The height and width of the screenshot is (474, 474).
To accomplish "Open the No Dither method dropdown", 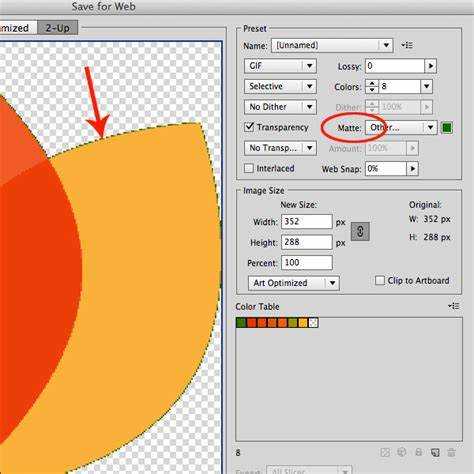I will [280, 107].
